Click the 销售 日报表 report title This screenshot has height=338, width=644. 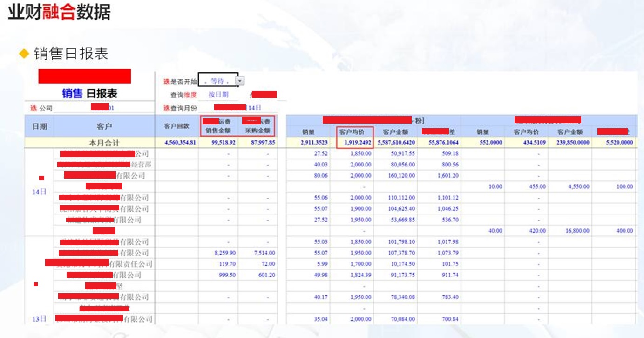[x=89, y=93]
